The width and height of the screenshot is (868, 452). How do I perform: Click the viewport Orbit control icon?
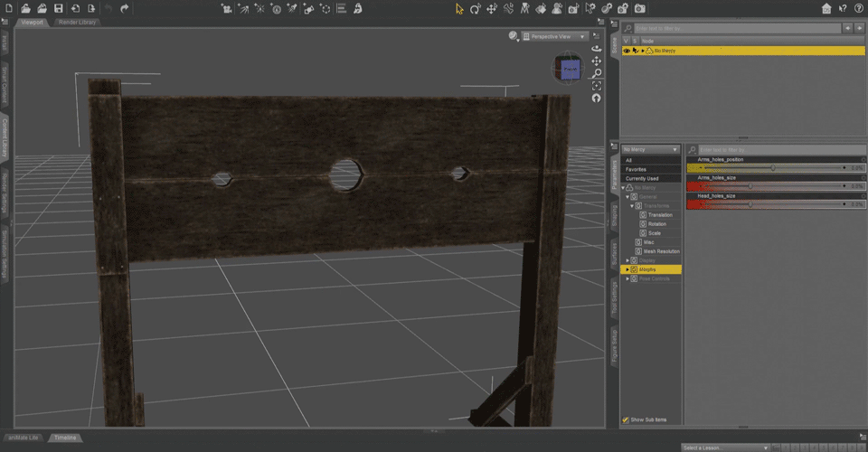point(596,48)
